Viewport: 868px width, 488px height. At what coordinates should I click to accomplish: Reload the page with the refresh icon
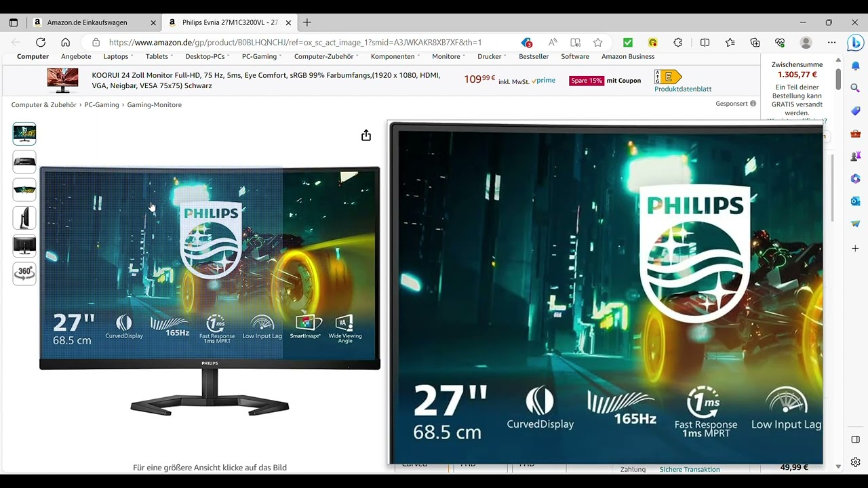point(41,42)
